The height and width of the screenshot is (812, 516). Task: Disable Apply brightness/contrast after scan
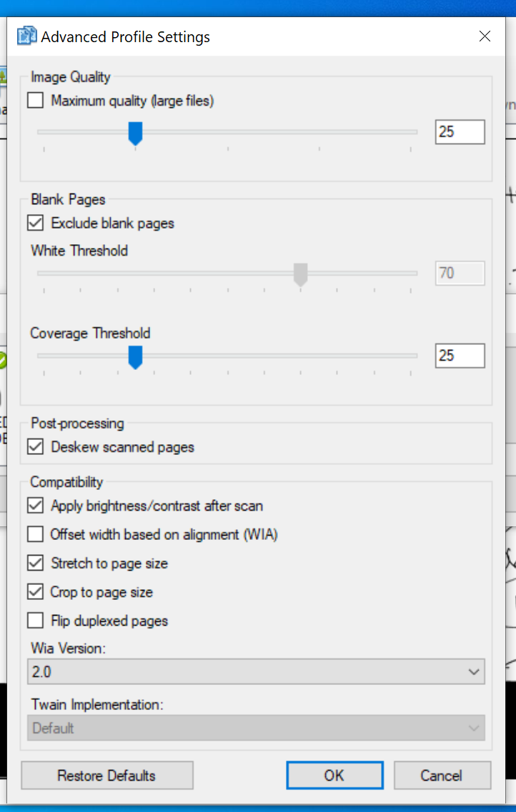coord(35,505)
